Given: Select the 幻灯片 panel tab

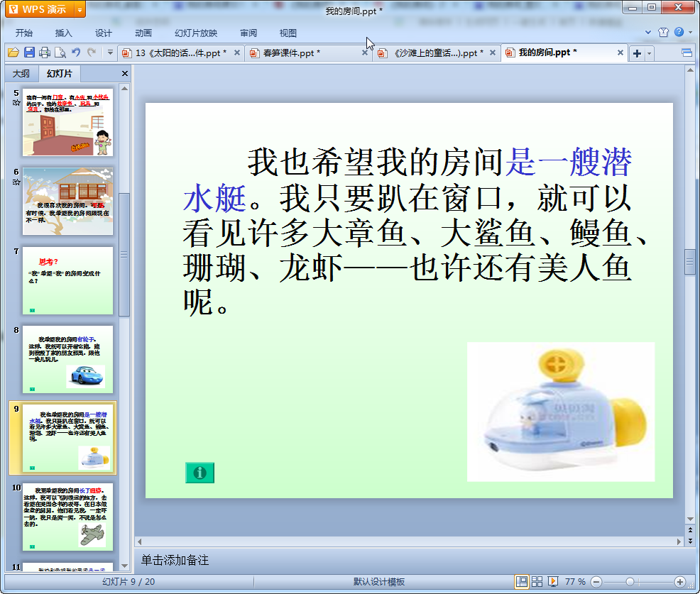Looking at the screenshot, I should point(60,74).
